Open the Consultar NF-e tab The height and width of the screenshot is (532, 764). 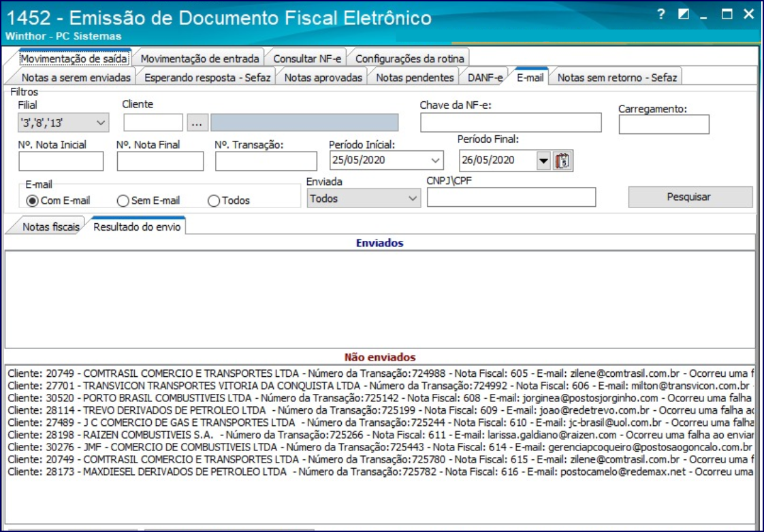pyautogui.click(x=307, y=59)
